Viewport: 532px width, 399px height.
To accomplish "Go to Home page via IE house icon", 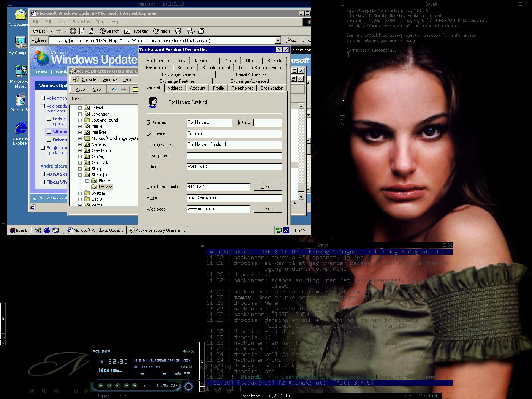I will point(91,31).
